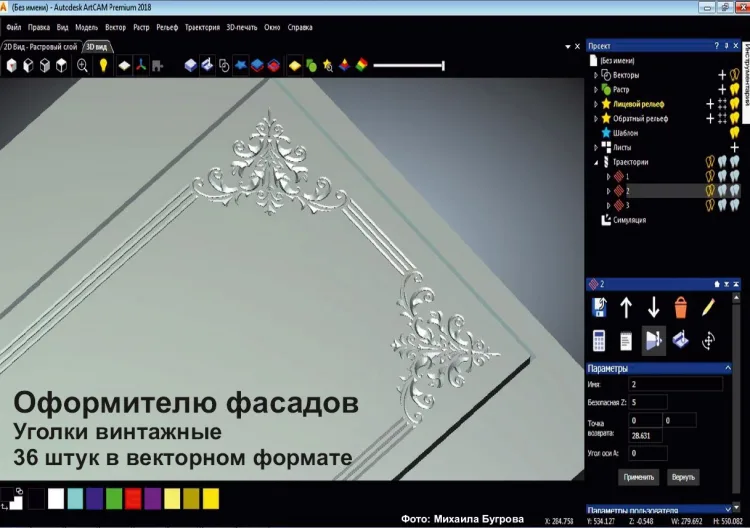Switch to the 2D Вид - Растровый слой tab
Viewport: 750px width, 528px height.
pos(40,47)
